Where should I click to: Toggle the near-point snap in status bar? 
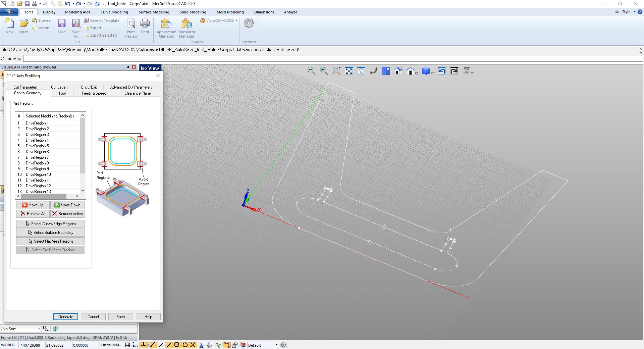tap(161, 345)
